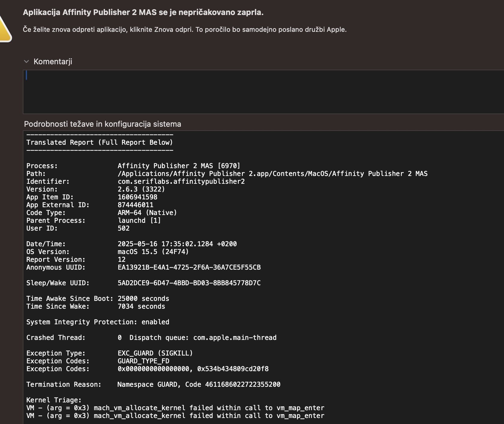The height and width of the screenshot is (424, 504).
Task: Click Anonymous UUID 'EA13921B-E4A1-4725-2F6A-36A7CE5F55CB'
Action: [x=189, y=267]
